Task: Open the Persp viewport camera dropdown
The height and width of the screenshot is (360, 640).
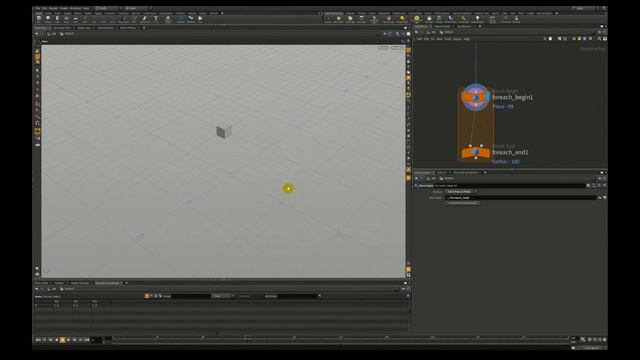Action: click(383, 48)
